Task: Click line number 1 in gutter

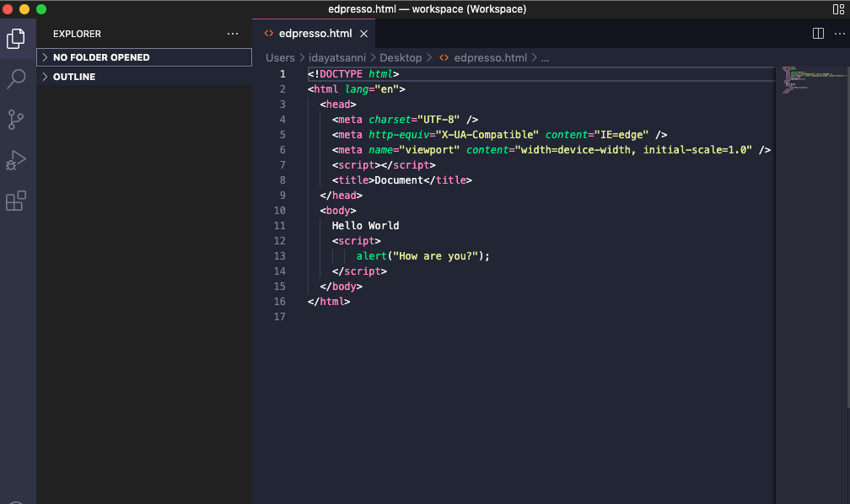Action: [x=282, y=73]
